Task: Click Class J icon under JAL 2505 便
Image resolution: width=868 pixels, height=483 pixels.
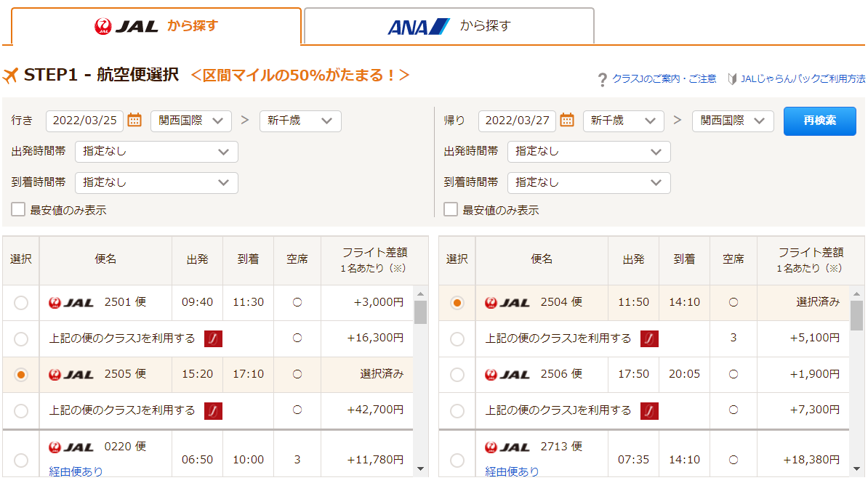Action: point(213,410)
